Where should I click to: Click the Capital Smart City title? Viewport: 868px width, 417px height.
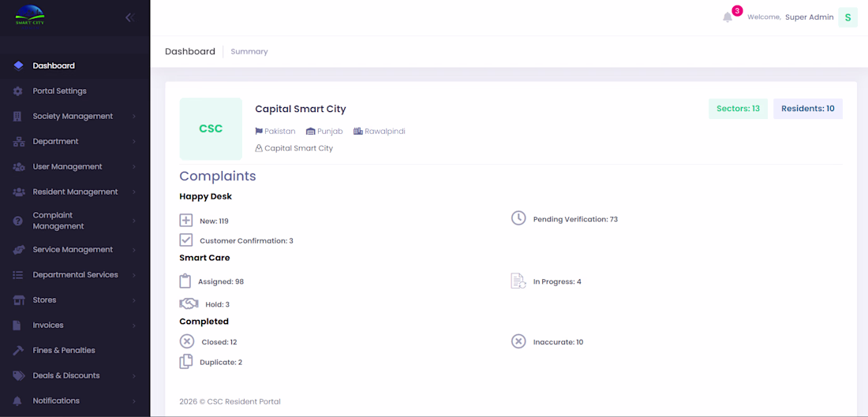coord(301,109)
